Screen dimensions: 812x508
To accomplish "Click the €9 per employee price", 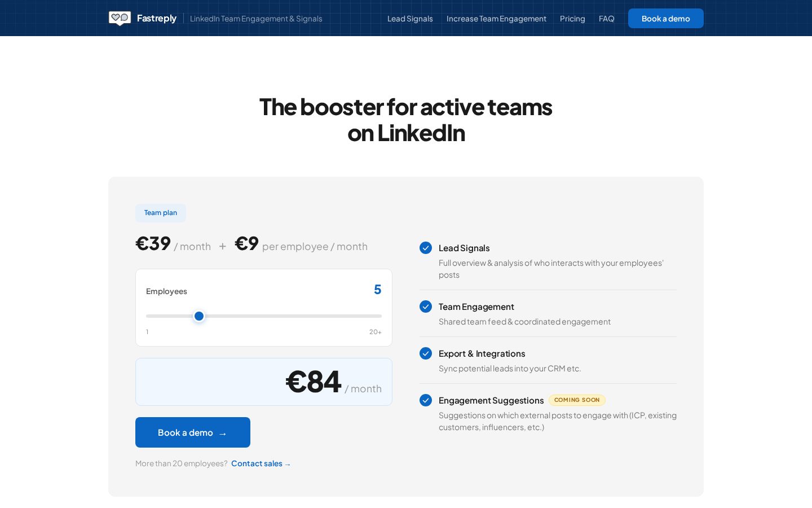I will click(x=246, y=243).
